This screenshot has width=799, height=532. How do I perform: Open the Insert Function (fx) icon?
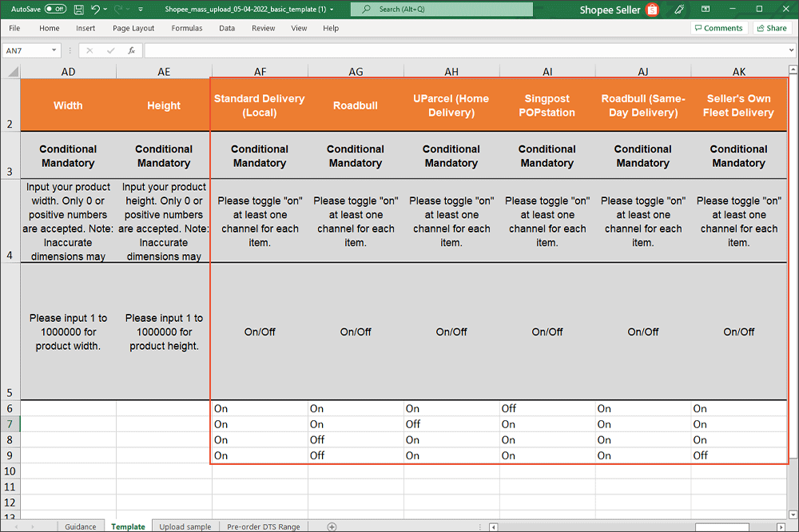(x=130, y=50)
